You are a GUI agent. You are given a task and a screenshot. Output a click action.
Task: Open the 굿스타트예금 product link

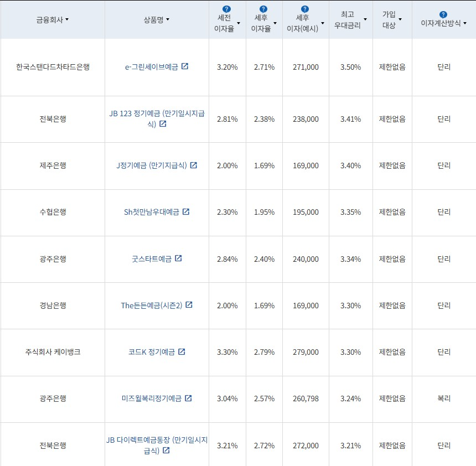(x=152, y=259)
